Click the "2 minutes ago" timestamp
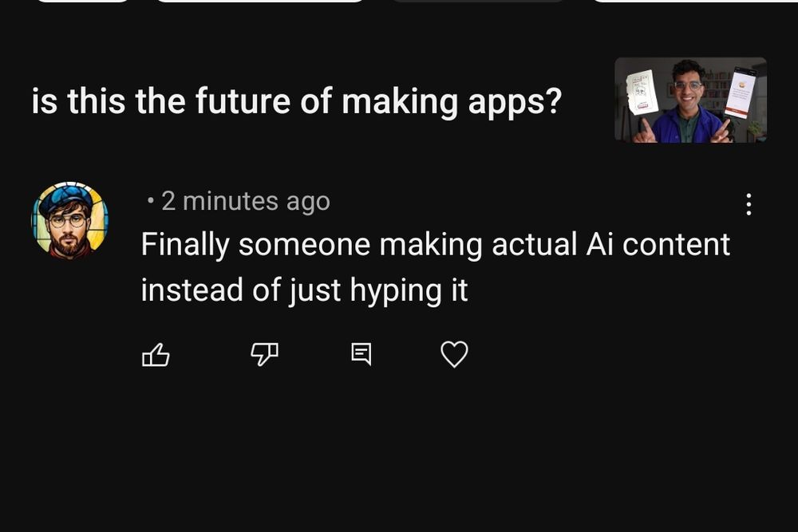The image size is (798, 532). (245, 201)
